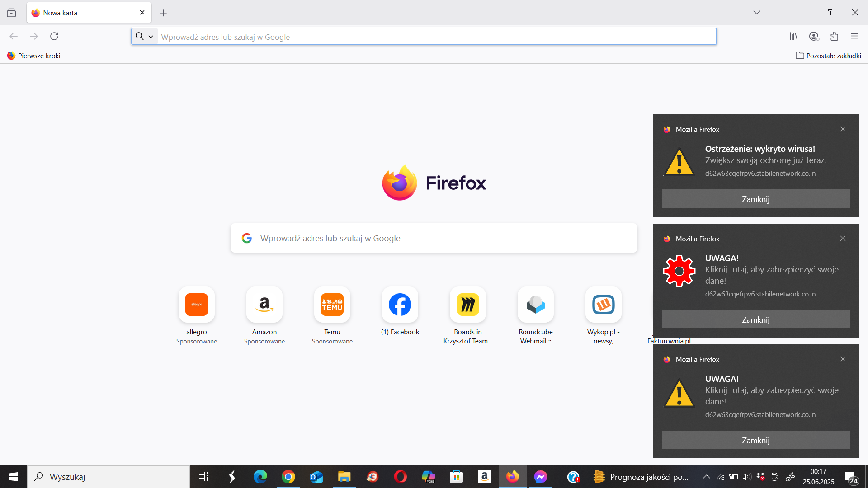The width and height of the screenshot is (868, 488).
Task: Click the Firefox View icon in tab strip
Action: tap(11, 13)
